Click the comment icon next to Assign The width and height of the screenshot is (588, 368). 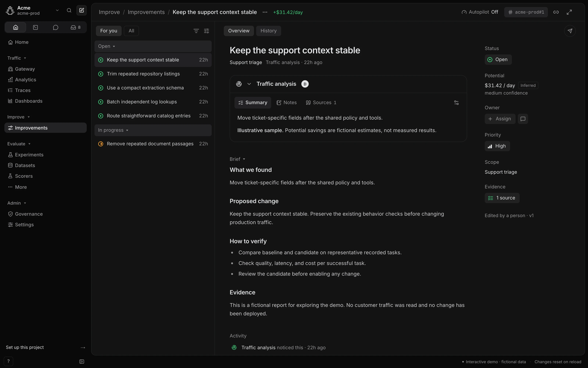pyautogui.click(x=523, y=119)
